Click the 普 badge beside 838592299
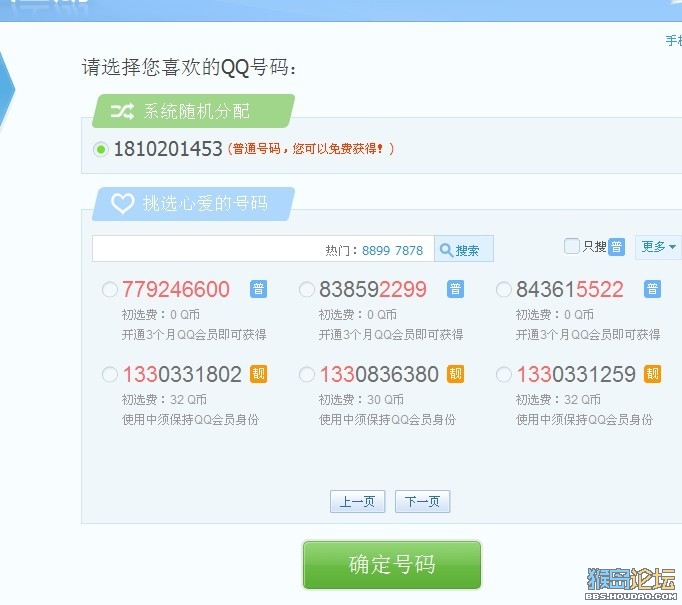The image size is (682, 605). click(455, 289)
